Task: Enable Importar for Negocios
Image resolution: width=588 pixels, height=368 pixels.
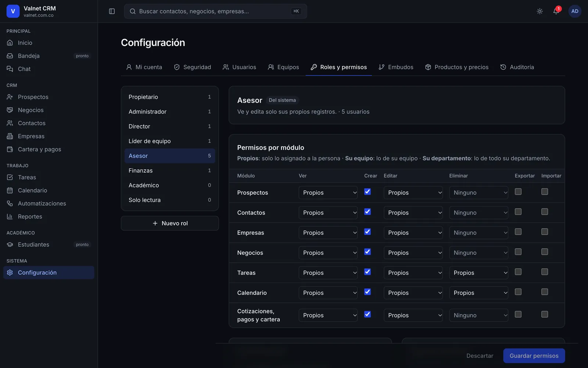Action: 545,252
